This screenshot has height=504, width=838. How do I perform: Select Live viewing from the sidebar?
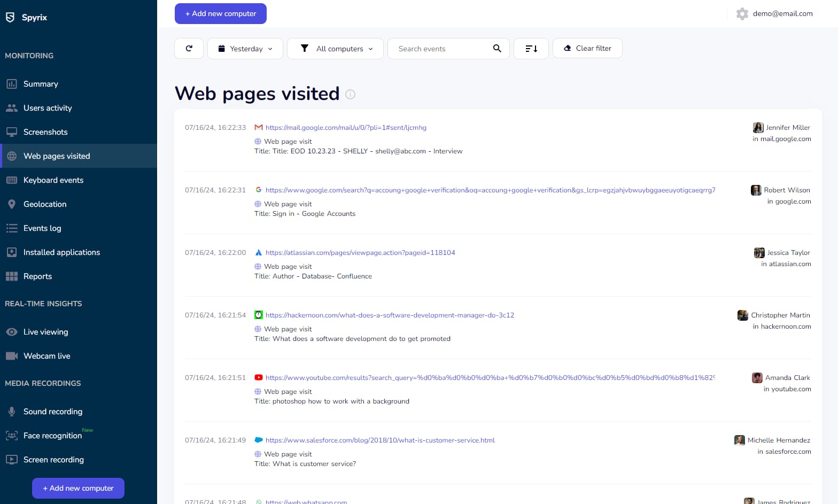[x=46, y=332]
